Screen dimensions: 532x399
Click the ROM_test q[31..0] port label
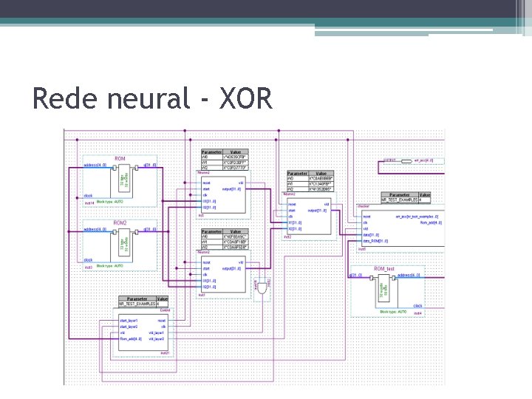point(356,276)
